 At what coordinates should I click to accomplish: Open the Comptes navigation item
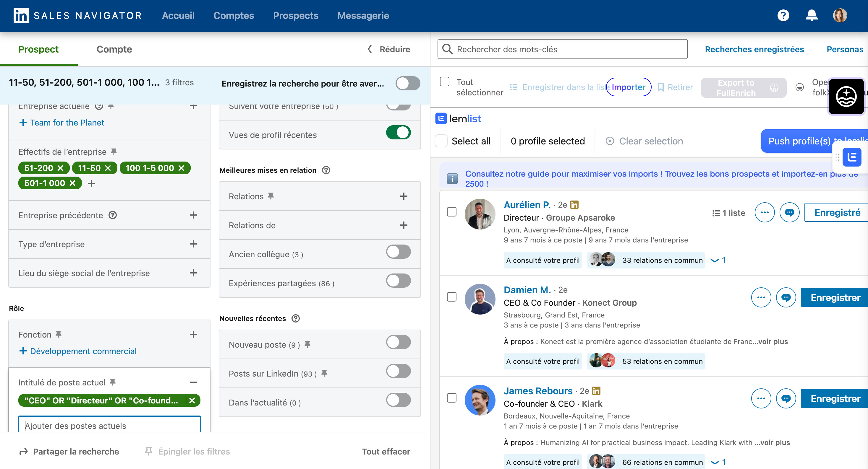[234, 15]
